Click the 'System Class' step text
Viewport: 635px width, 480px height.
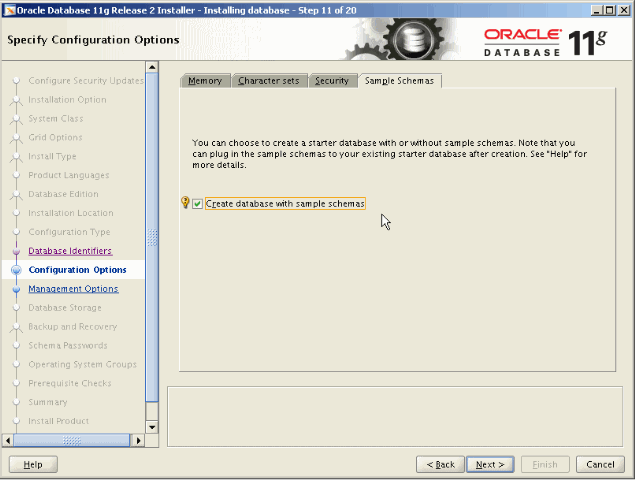[x=55, y=119]
